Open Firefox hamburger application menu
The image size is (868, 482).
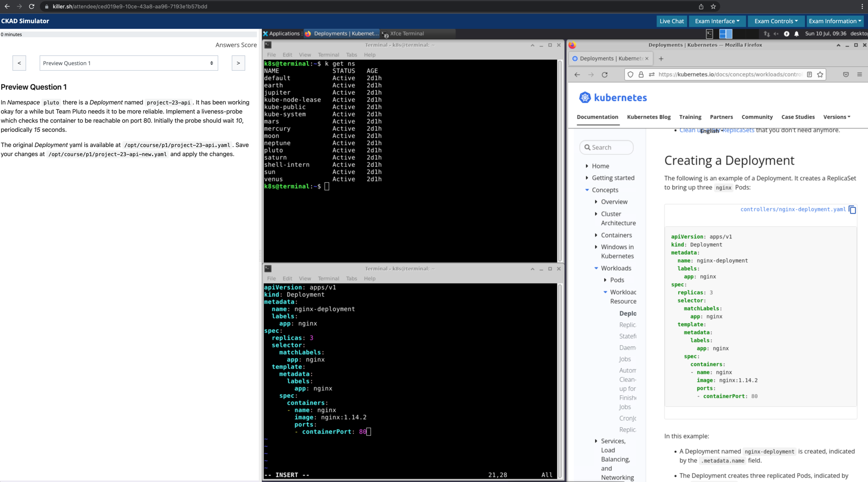point(860,75)
